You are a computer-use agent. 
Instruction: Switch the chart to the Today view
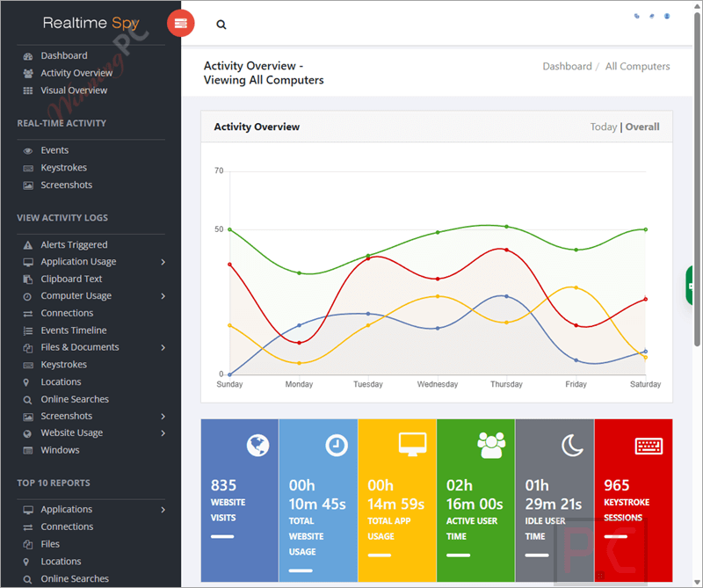(x=604, y=127)
